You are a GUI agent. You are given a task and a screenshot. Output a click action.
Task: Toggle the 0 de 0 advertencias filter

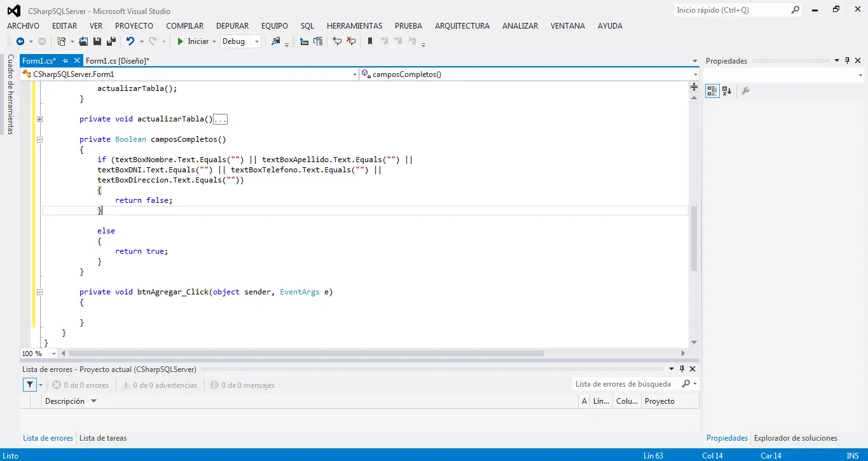coord(160,385)
